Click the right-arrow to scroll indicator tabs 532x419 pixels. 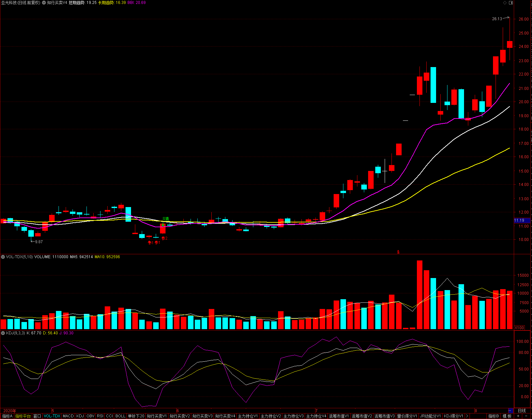pyautogui.click(x=467, y=416)
